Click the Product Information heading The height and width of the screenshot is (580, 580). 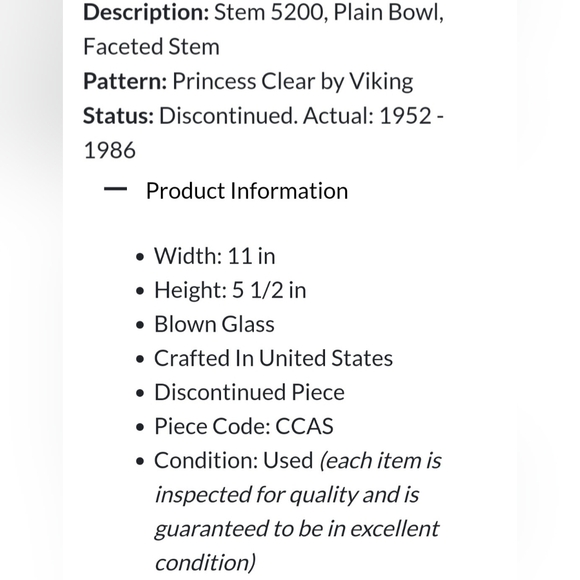(247, 191)
